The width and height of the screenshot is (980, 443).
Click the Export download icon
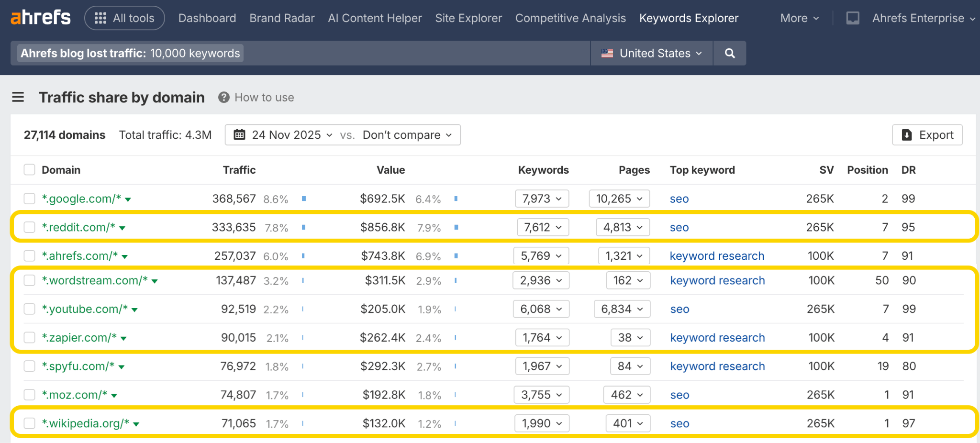906,134
